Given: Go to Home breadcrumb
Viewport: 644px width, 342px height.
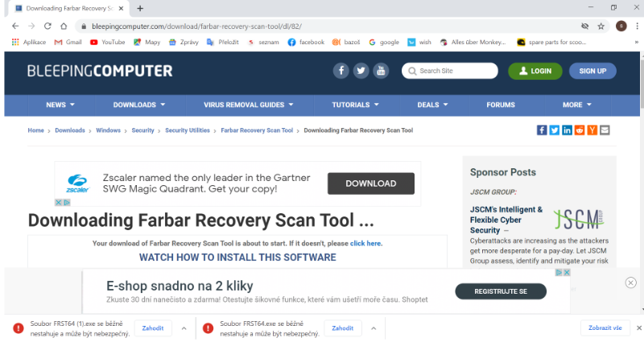Looking at the screenshot, I should point(35,130).
